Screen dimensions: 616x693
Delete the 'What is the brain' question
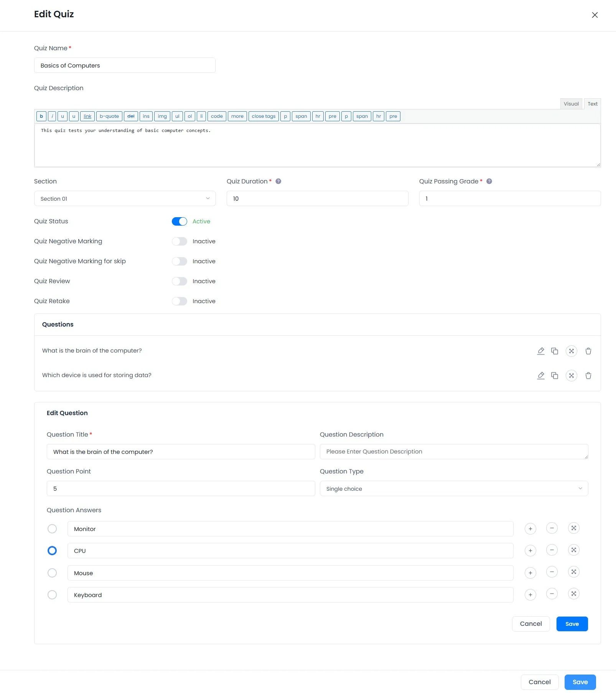pos(588,351)
